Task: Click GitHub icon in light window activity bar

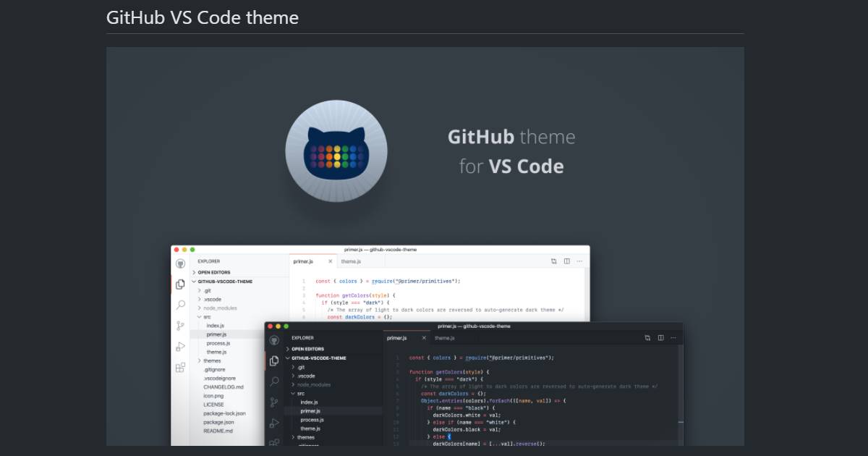Action: click(180, 263)
